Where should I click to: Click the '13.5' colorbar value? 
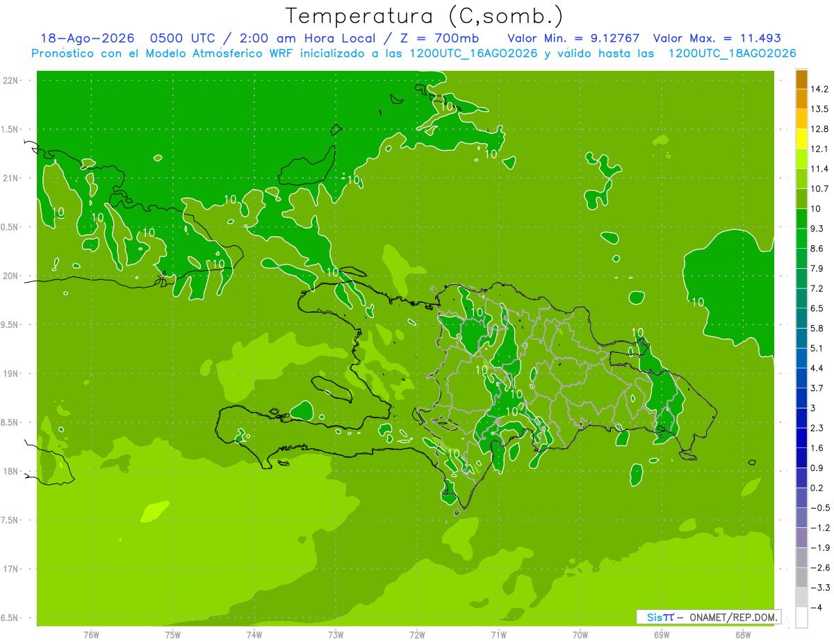819,109
